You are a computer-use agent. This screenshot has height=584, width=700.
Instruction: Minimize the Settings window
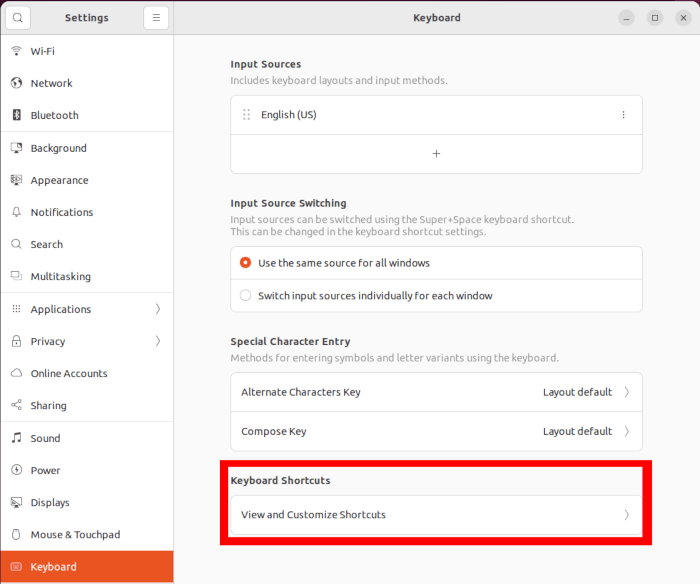[626, 18]
